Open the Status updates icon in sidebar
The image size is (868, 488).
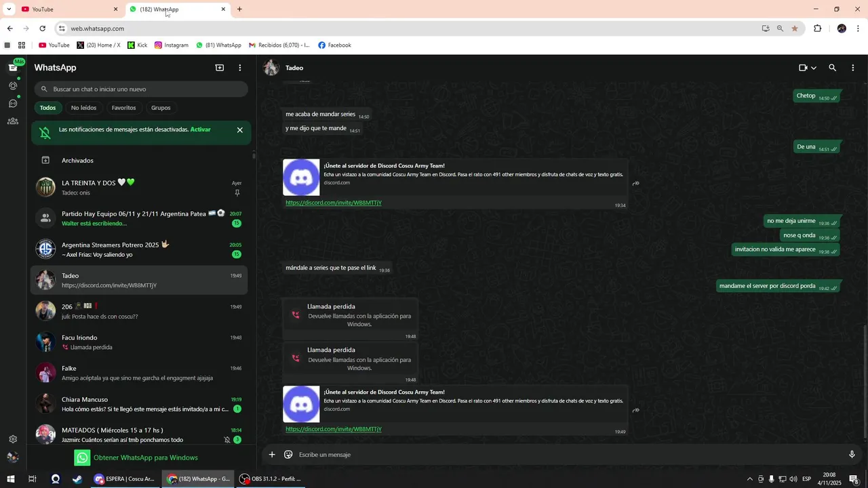coord(13,85)
